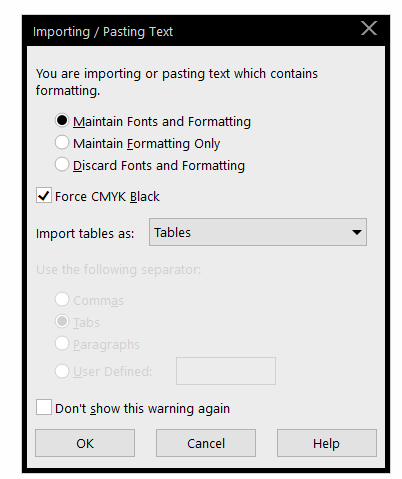
Task: Click the Use the following separator label
Action: [118, 269]
